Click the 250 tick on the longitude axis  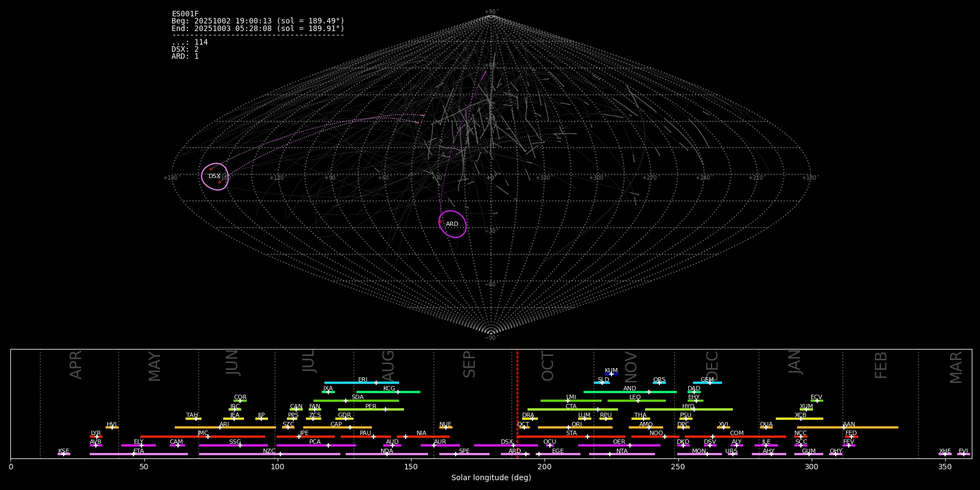click(678, 467)
